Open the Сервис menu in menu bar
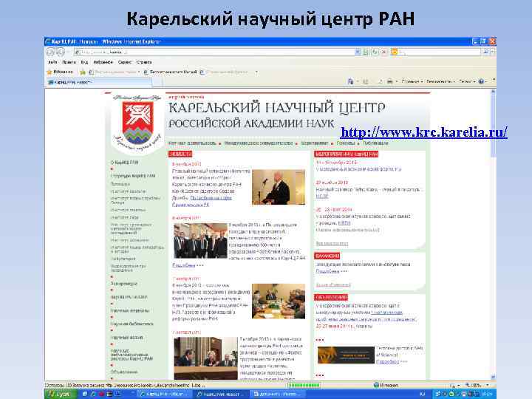This screenshot has width=532, height=399. point(125,62)
